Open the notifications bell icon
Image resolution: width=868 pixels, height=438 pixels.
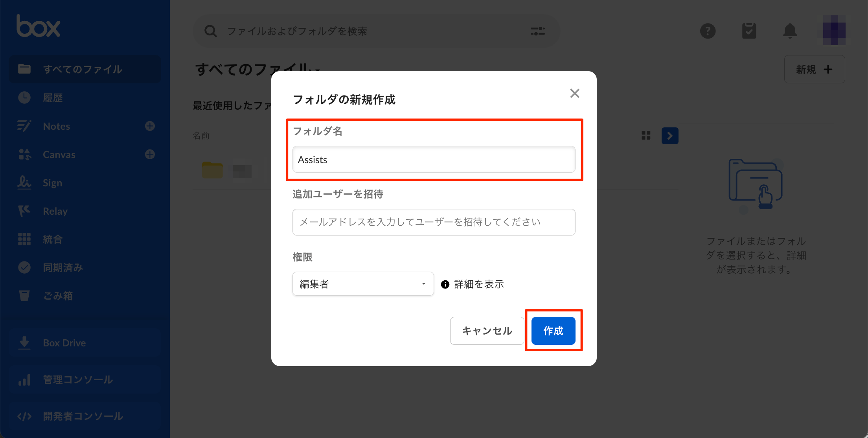point(790,31)
